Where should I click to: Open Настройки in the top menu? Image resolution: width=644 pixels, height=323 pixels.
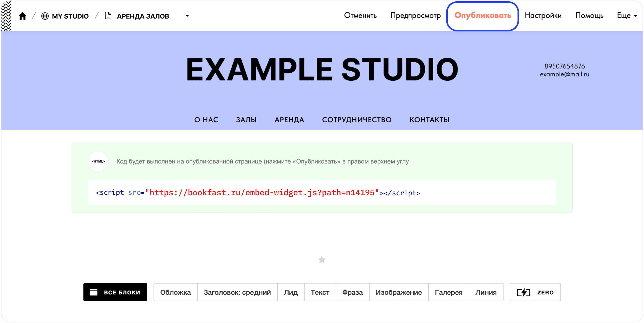[543, 15]
